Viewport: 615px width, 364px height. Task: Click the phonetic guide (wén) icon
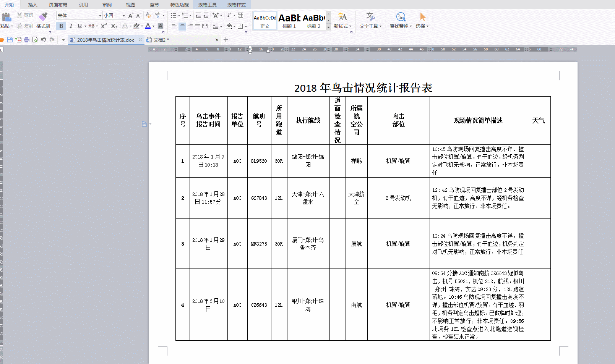click(158, 15)
